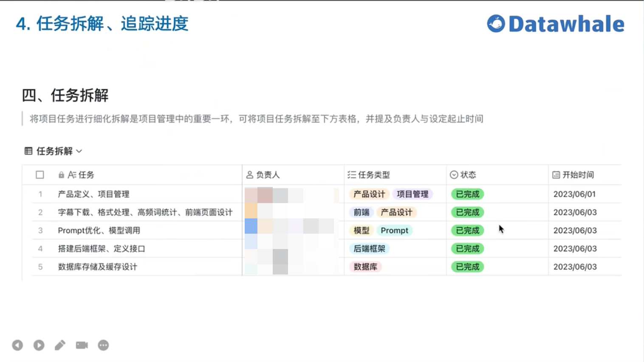Click the table view icon beside 任务拆解

[x=29, y=151]
